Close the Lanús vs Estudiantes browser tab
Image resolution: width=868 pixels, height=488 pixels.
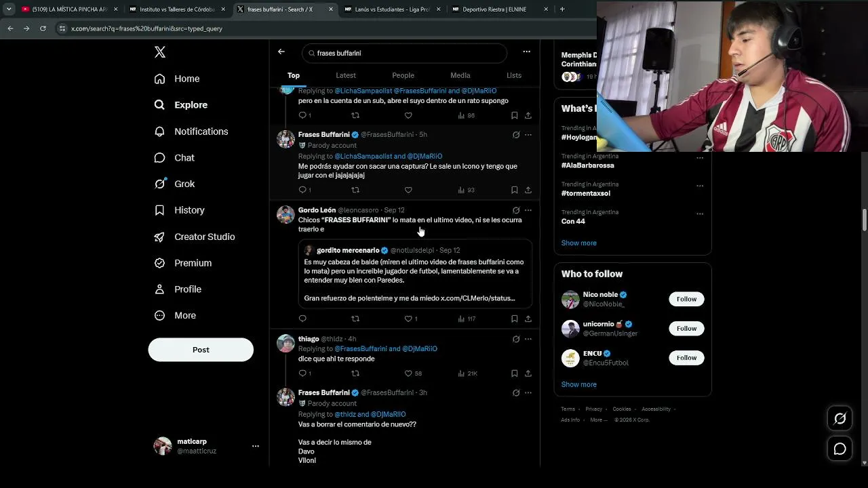coord(438,9)
